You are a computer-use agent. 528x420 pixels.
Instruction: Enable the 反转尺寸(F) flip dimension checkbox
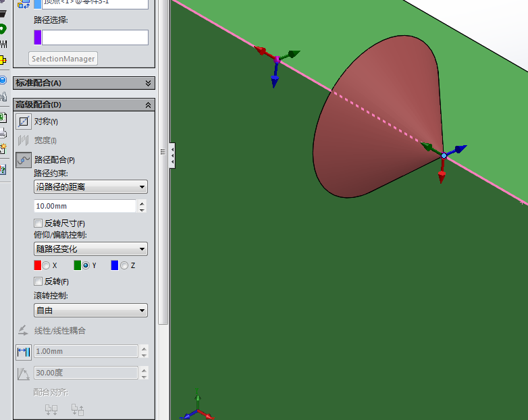(38, 224)
